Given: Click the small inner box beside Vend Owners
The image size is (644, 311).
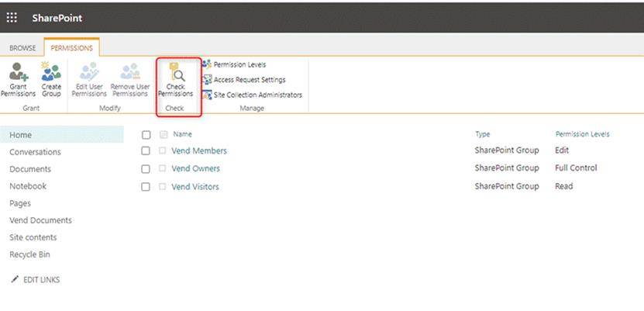Looking at the screenshot, I should point(163,168).
